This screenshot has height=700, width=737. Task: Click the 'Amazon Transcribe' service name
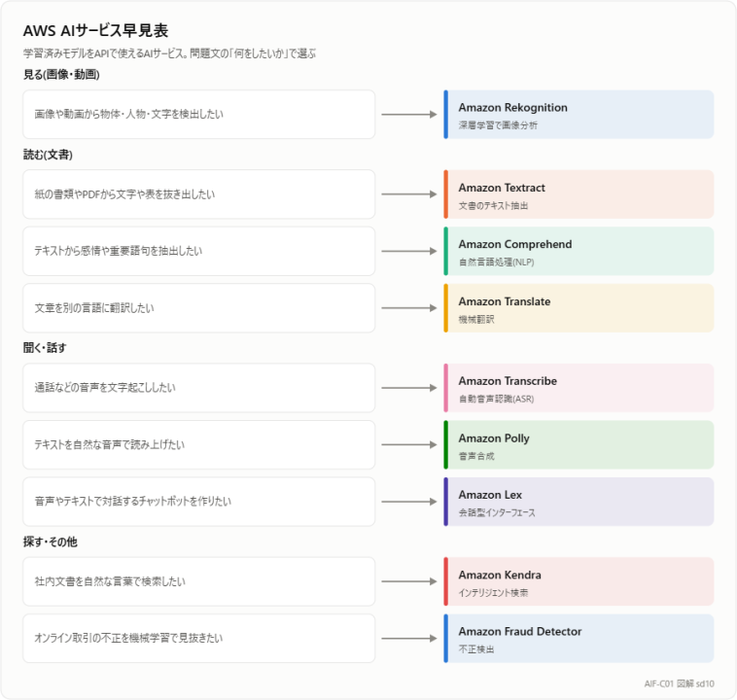point(508,381)
